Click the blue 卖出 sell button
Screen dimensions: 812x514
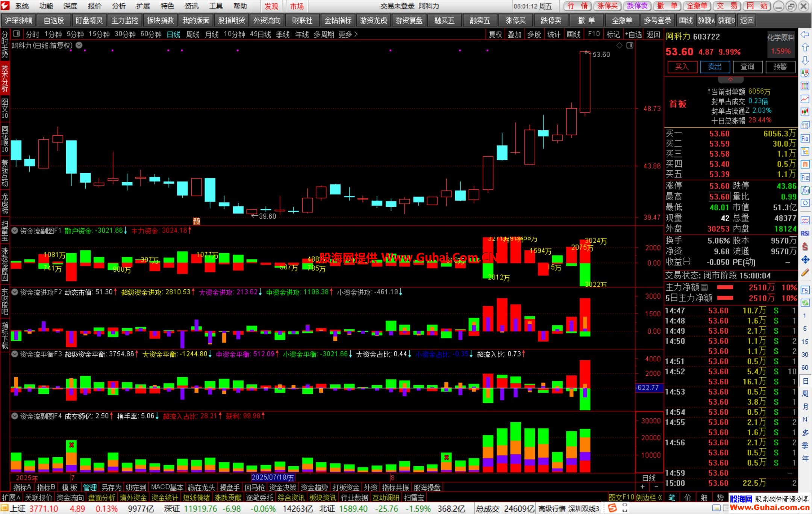click(715, 67)
